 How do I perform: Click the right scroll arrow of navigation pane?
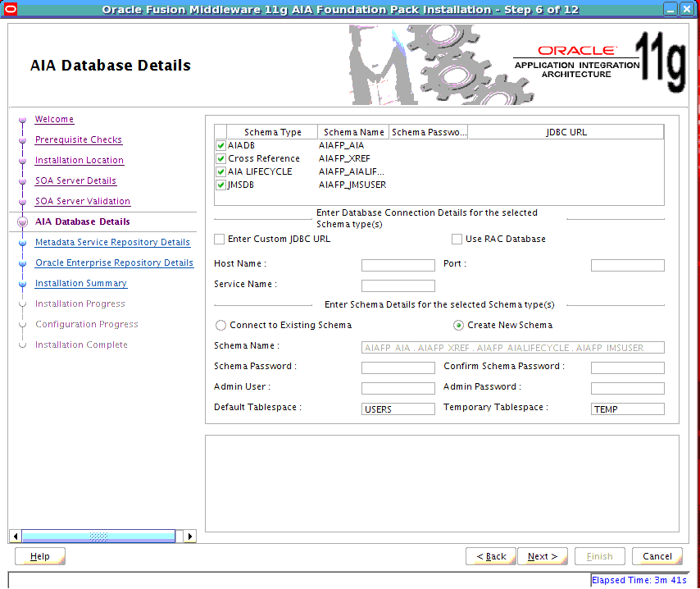pyautogui.click(x=190, y=536)
